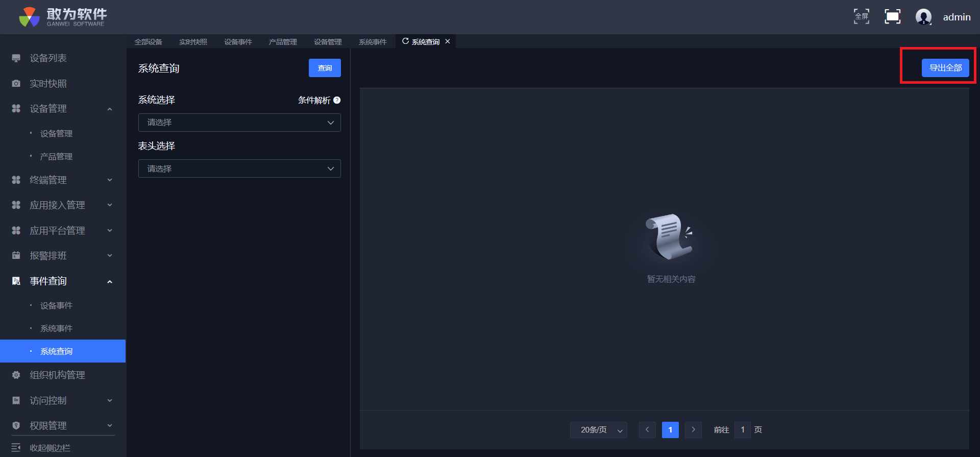Click the 设备管理 grid icon in sidebar
Image resolution: width=980 pixels, height=457 pixels.
(16, 108)
